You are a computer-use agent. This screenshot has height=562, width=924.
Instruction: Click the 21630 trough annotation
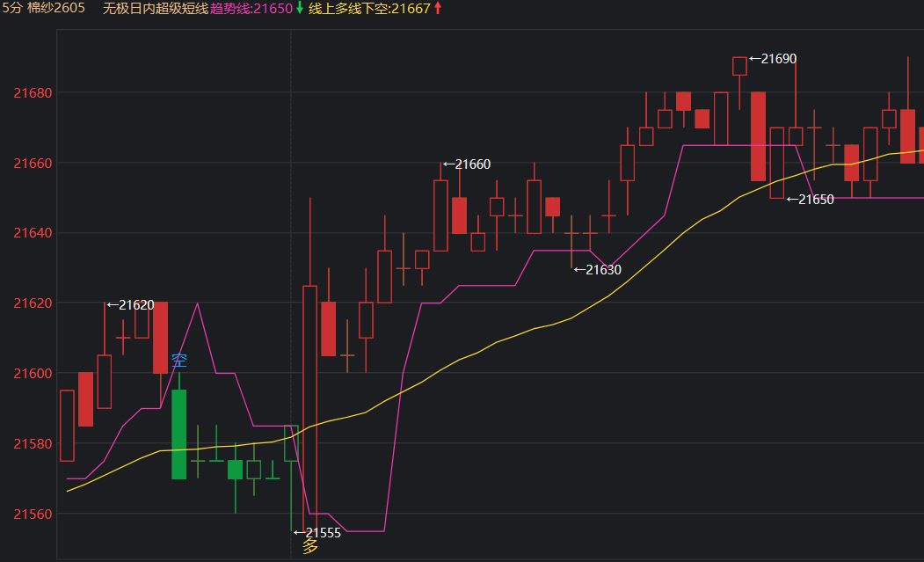pyautogui.click(x=598, y=270)
